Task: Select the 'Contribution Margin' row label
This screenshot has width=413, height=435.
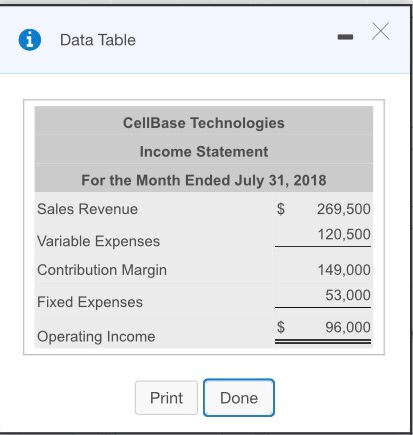Action: (x=102, y=270)
